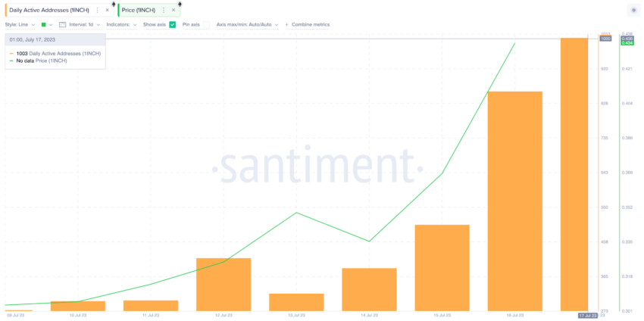
Task: Click Ethereum icon on Daily Active Addresses tab
Action: point(114,4)
